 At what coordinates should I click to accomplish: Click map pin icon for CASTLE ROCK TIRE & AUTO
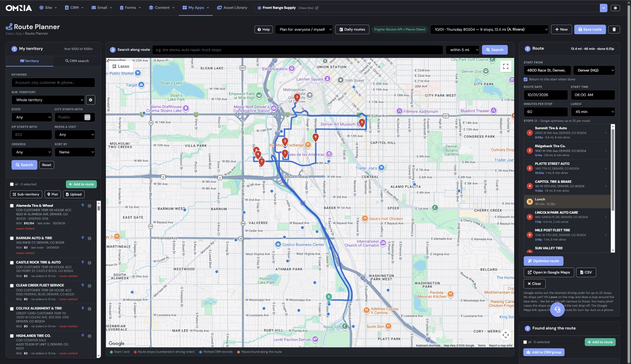point(83,262)
